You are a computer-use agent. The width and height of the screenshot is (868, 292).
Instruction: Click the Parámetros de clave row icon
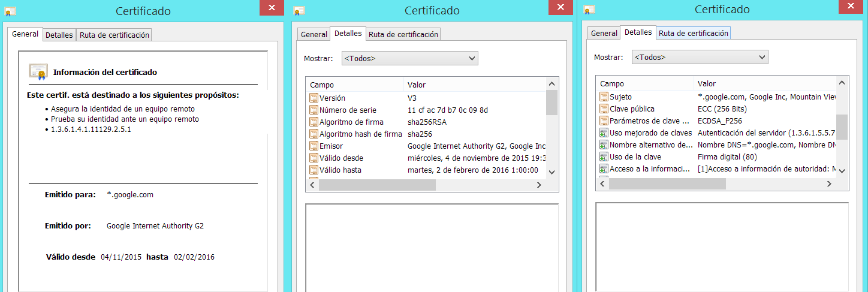tap(604, 121)
